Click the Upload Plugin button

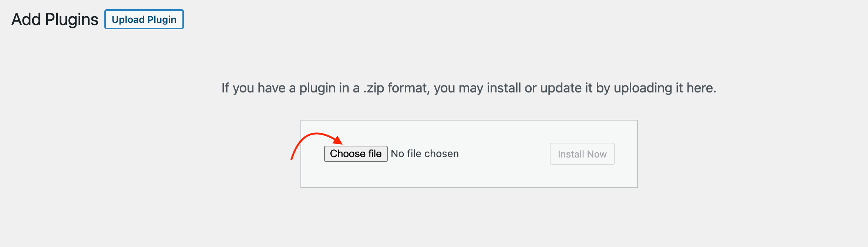pos(144,19)
